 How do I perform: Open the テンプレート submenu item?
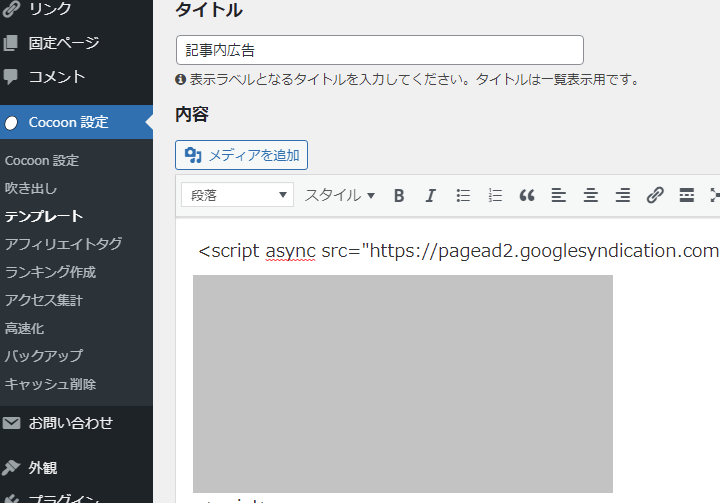click(44, 216)
